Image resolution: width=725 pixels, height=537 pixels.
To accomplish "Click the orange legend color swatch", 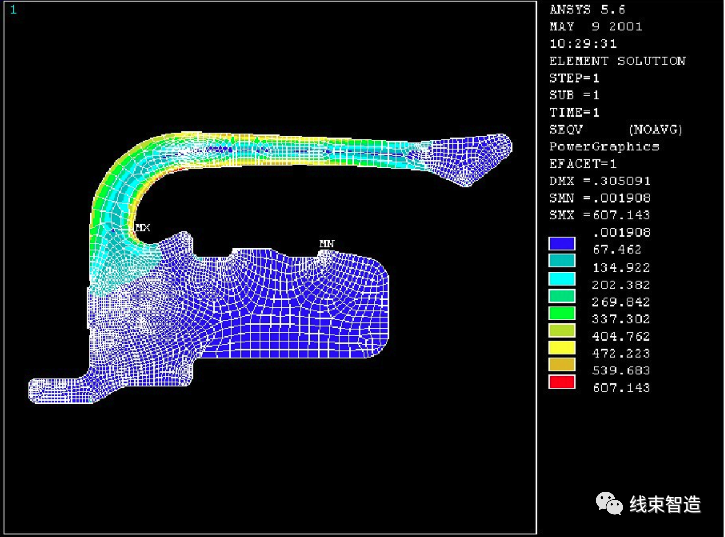I will [562, 364].
